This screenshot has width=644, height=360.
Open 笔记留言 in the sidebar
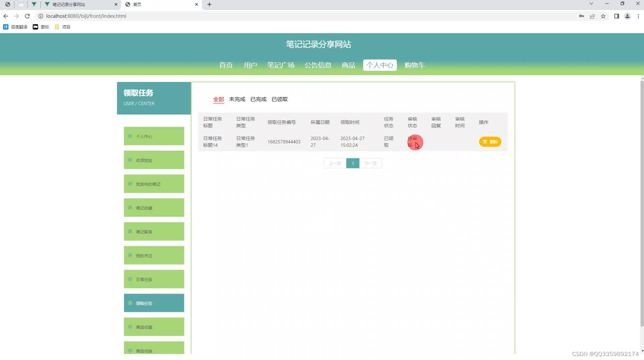pyautogui.click(x=154, y=231)
